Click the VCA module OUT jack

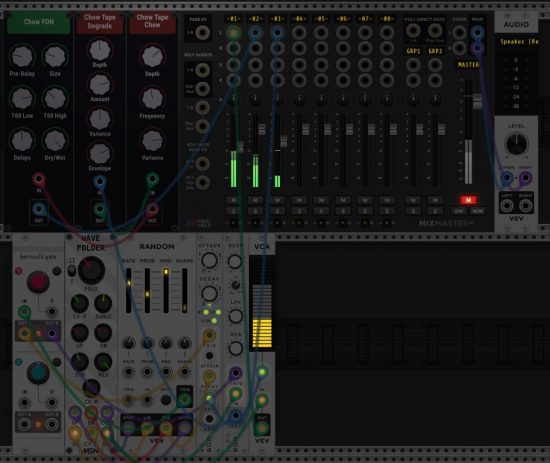262,428
